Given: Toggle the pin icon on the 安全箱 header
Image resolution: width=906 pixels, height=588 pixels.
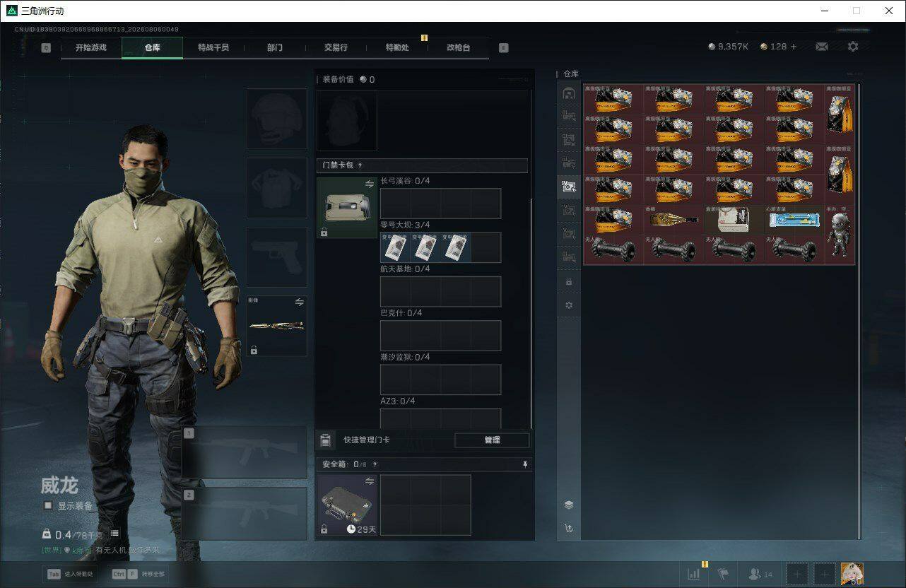Looking at the screenshot, I should (525, 464).
